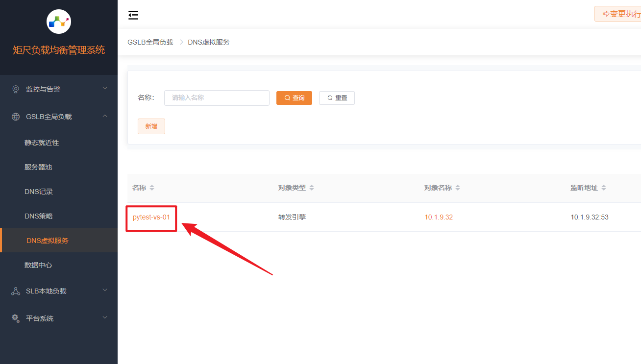
Task: Click sort icon beside 监听地址 column
Action: pyautogui.click(x=604, y=188)
